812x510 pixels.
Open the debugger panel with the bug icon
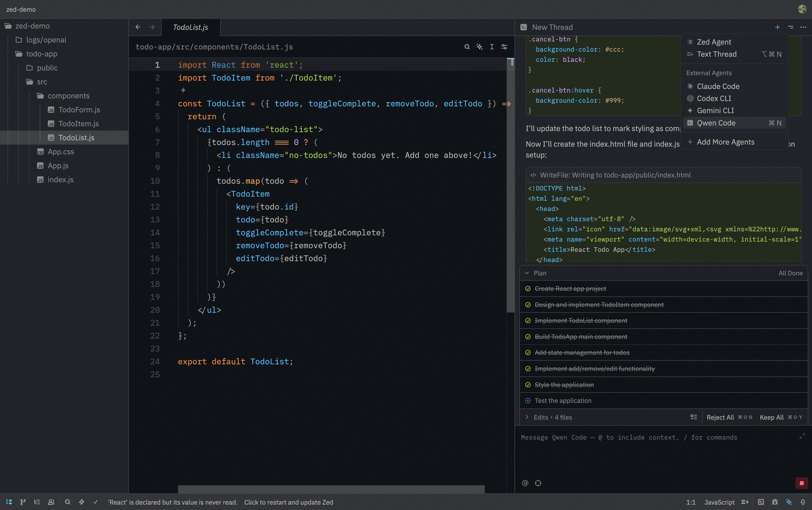[x=775, y=502]
